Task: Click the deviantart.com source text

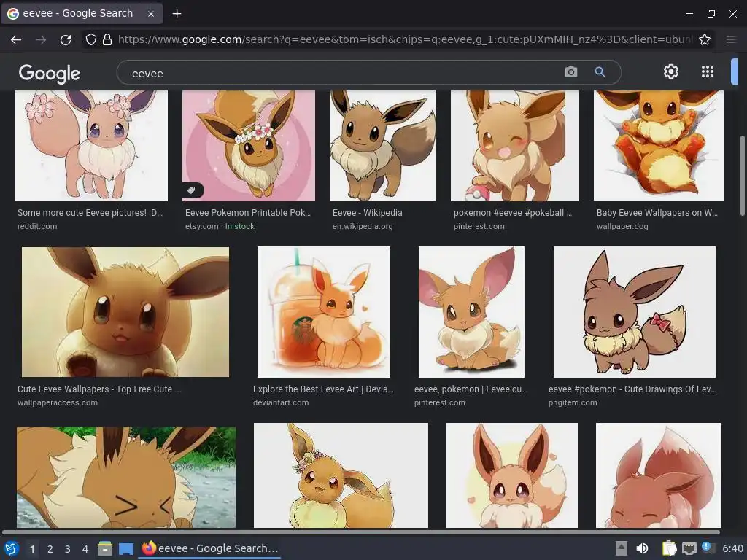Action: [281, 402]
